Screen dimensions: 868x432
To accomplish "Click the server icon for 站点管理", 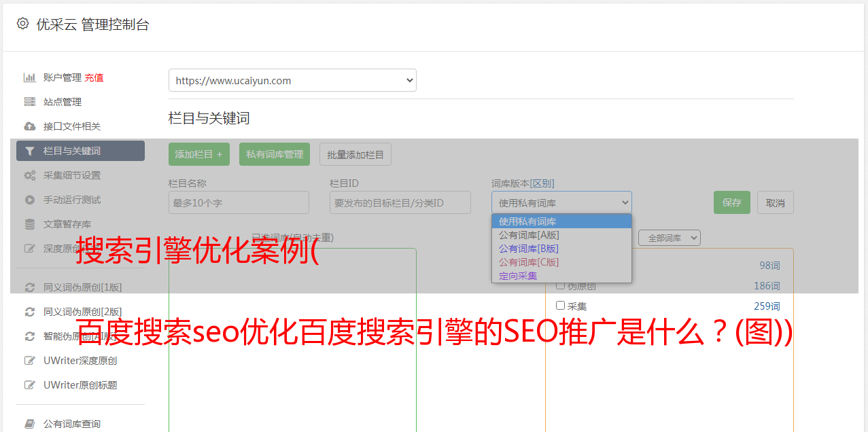I will (29, 102).
